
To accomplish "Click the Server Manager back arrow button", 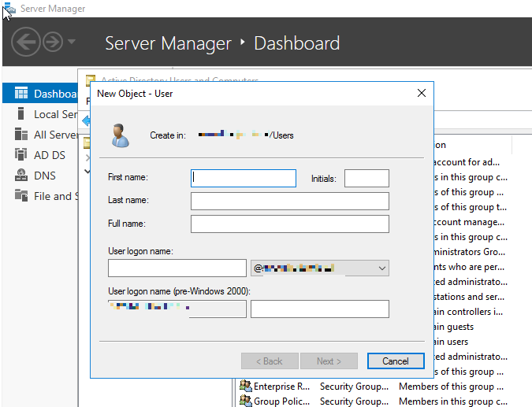I will (x=26, y=42).
